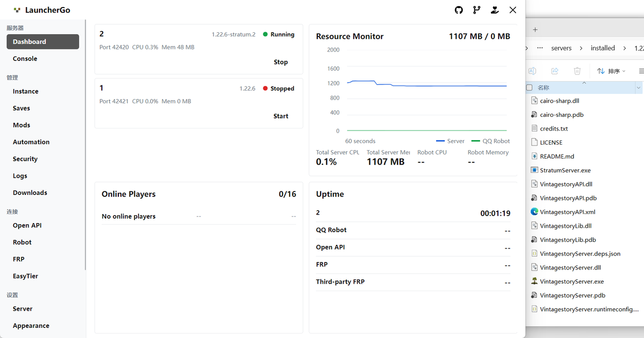This screenshot has width=644, height=338.
Task: Click the donate heart-in-hand icon
Action: point(495,10)
